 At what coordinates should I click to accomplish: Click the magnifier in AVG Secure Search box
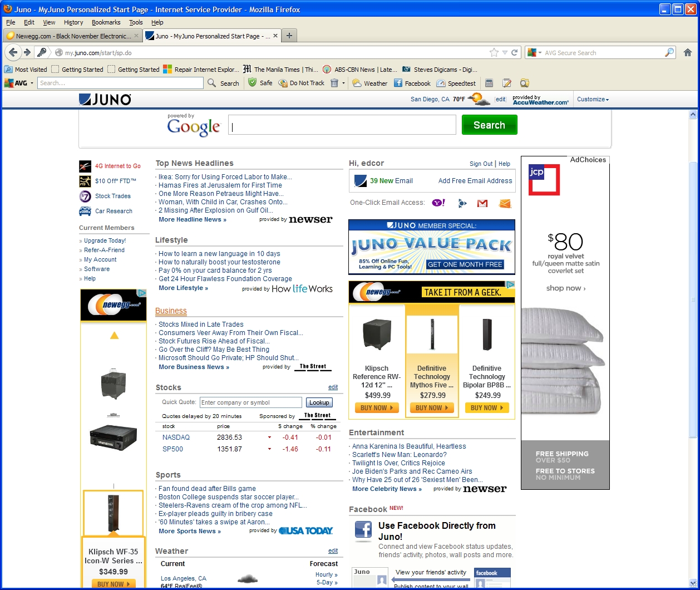669,52
